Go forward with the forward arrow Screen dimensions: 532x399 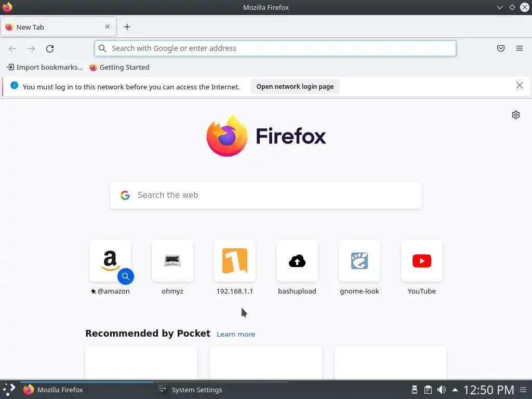(x=31, y=48)
